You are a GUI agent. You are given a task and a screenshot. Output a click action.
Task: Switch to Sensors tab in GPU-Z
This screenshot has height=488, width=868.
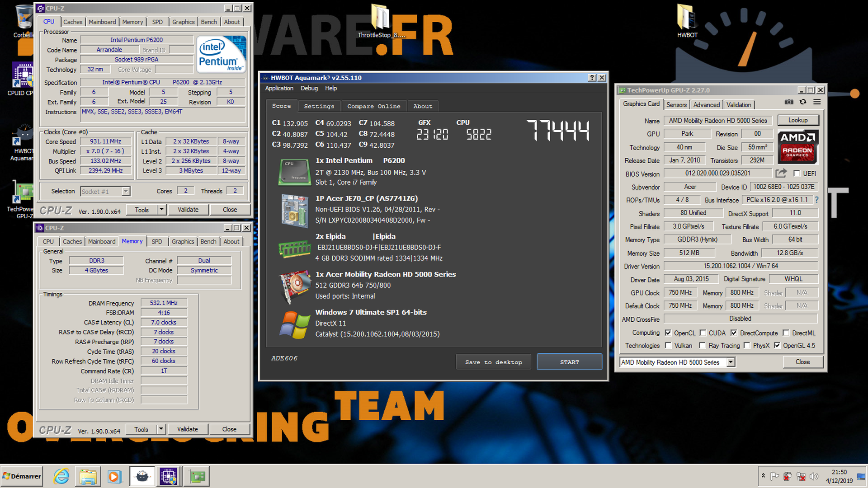click(x=676, y=104)
